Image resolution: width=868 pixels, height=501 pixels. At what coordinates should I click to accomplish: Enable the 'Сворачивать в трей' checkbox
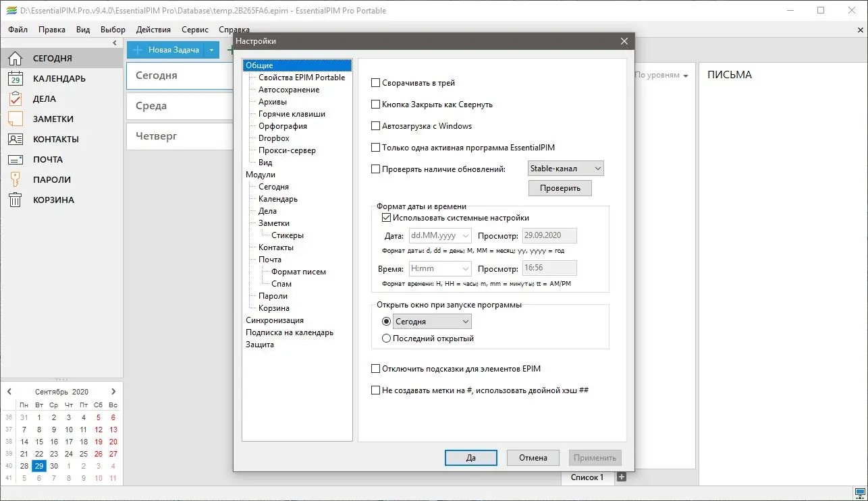pyautogui.click(x=376, y=82)
